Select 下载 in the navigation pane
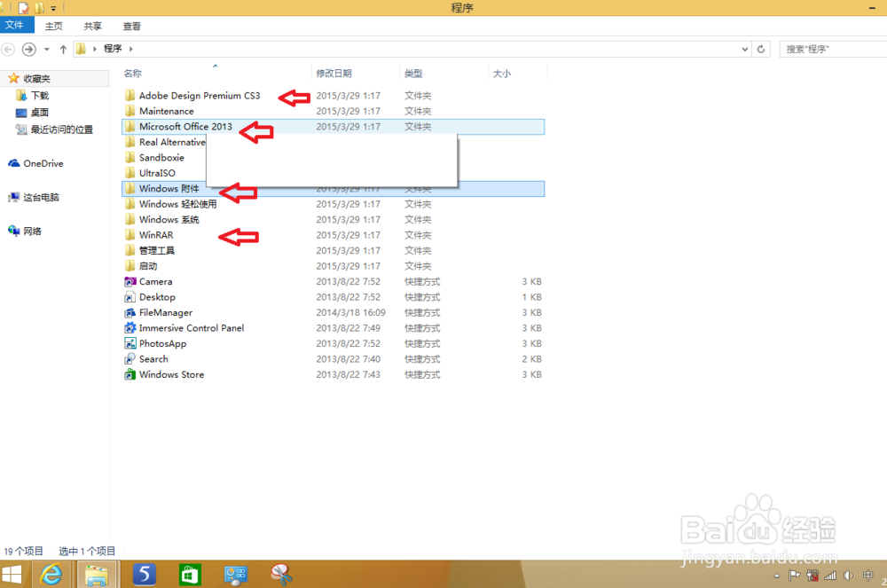 click(x=40, y=96)
